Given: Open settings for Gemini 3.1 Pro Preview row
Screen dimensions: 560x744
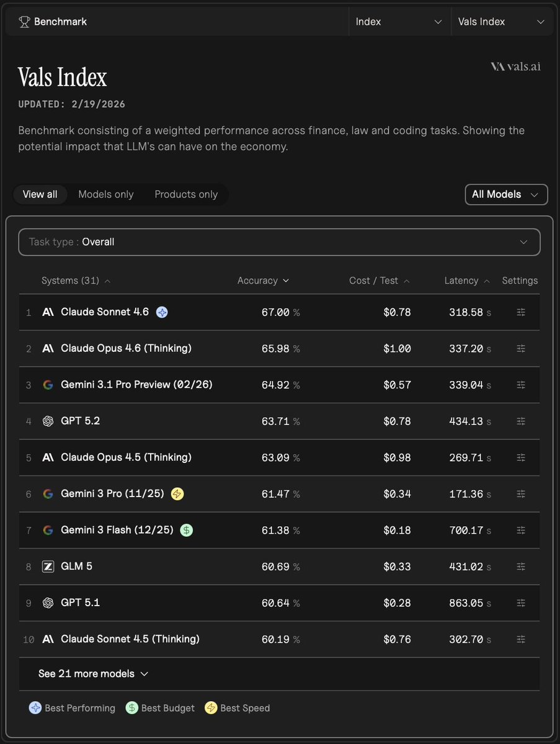Looking at the screenshot, I should [521, 385].
